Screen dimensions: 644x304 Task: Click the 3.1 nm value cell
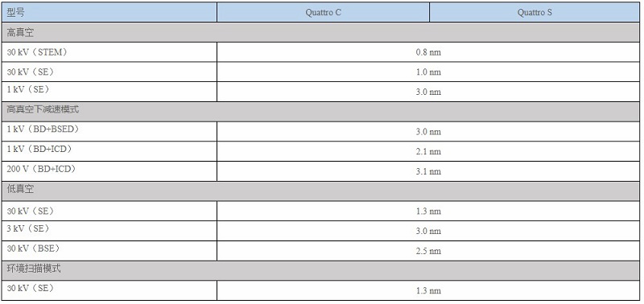pos(428,171)
